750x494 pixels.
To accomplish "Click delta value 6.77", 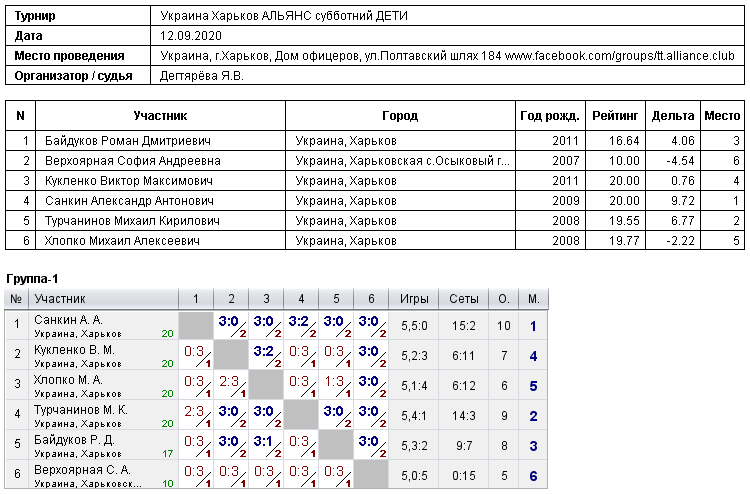I will (x=683, y=221).
